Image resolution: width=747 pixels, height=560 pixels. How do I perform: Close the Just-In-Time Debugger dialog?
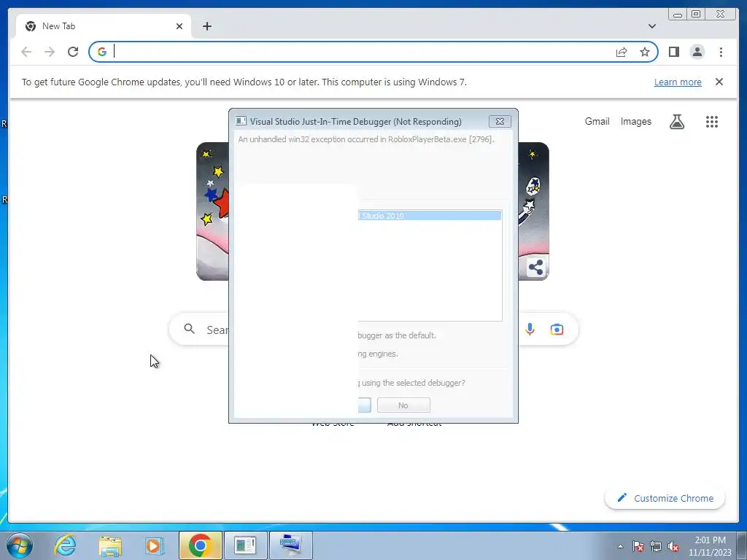point(500,122)
